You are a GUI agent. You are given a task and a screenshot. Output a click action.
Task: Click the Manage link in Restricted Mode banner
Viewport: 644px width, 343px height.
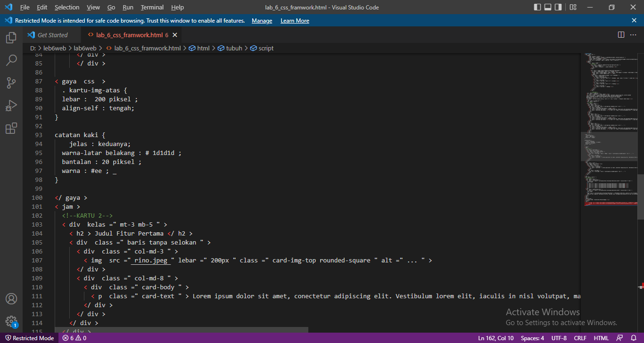pyautogui.click(x=262, y=20)
